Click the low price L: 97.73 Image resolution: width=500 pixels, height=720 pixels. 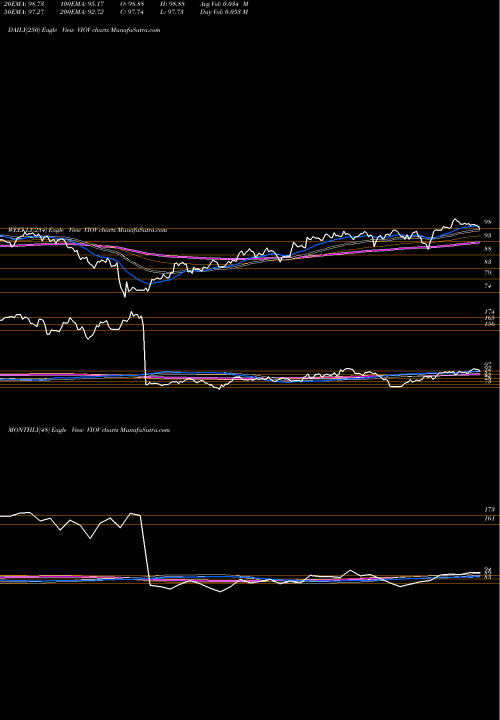click(x=173, y=12)
